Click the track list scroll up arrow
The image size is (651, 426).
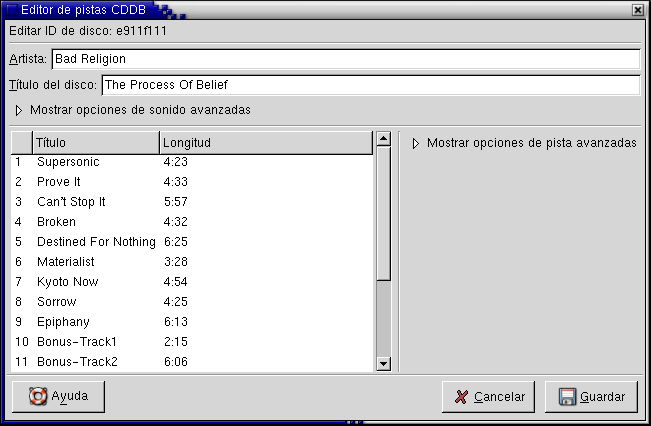click(383, 139)
